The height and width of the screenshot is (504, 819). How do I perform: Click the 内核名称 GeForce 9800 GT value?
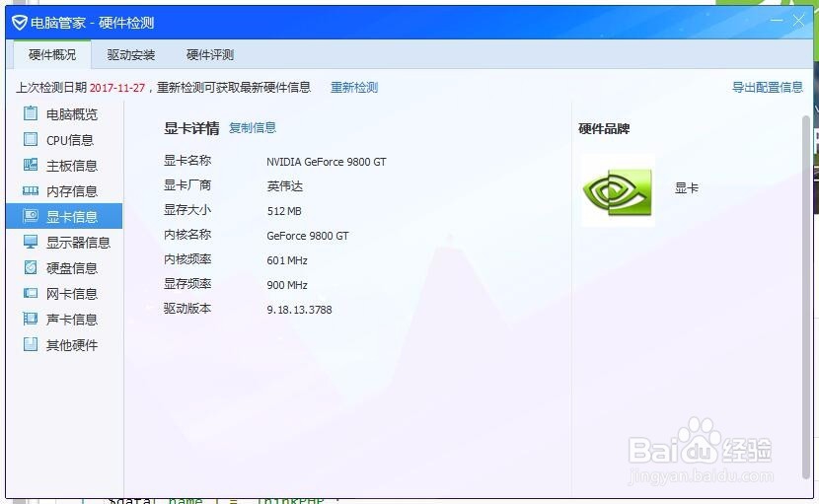click(x=307, y=236)
